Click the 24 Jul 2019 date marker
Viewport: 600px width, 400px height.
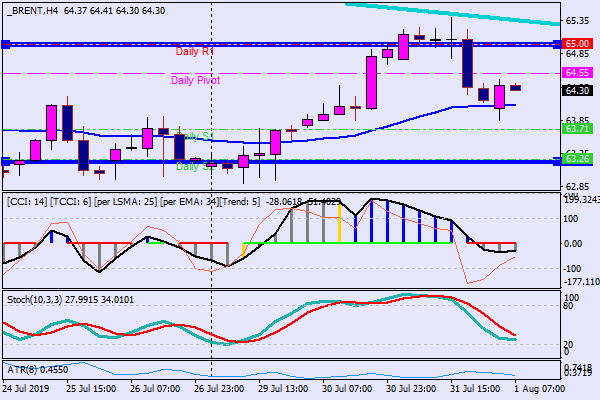28,387
